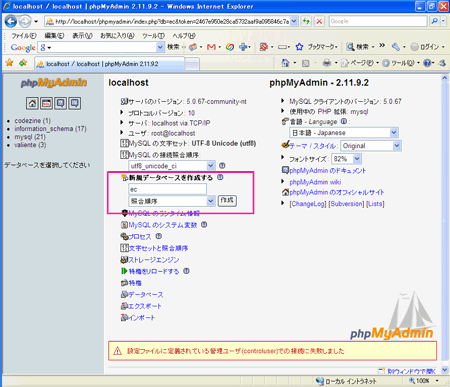
Task: Click the phpMyAdmin home icon in sidebar
Action: pos(32,103)
